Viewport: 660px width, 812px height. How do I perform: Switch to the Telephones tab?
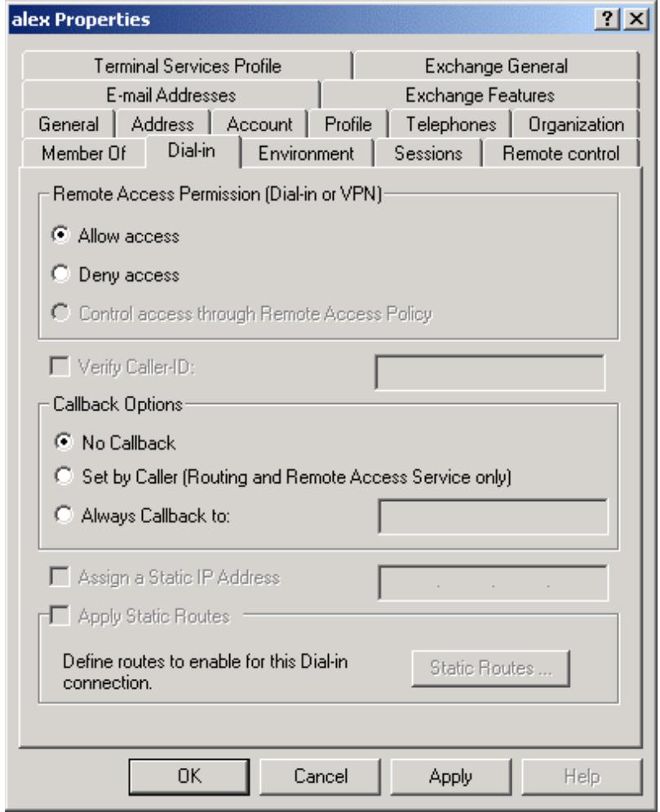point(450,125)
